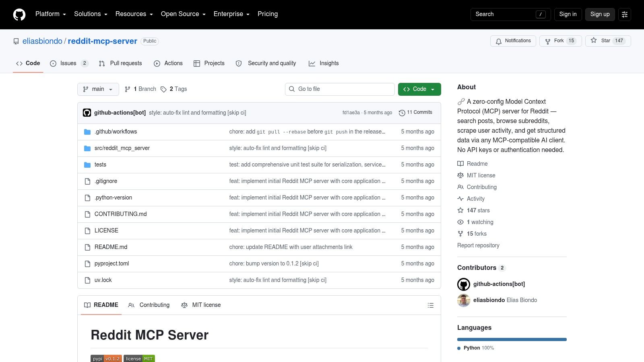
Task: Expand the green Code dropdown button
Action: (419, 89)
